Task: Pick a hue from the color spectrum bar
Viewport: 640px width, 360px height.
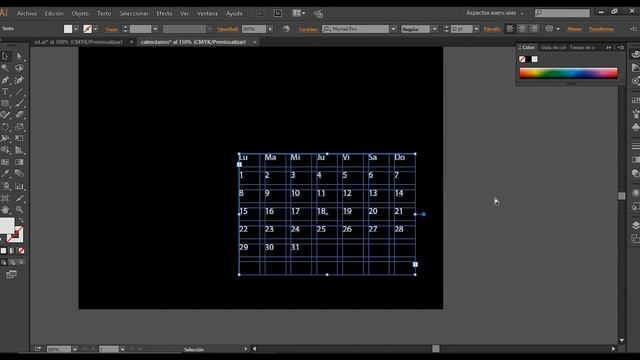Action: click(568, 73)
